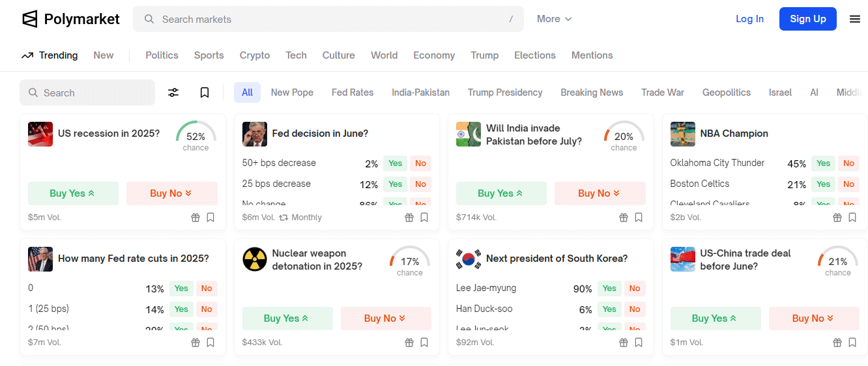Click Yes for 1 (25 bps) cuts
The height and width of the screenshot is (366, 868).
coord(181,309)
